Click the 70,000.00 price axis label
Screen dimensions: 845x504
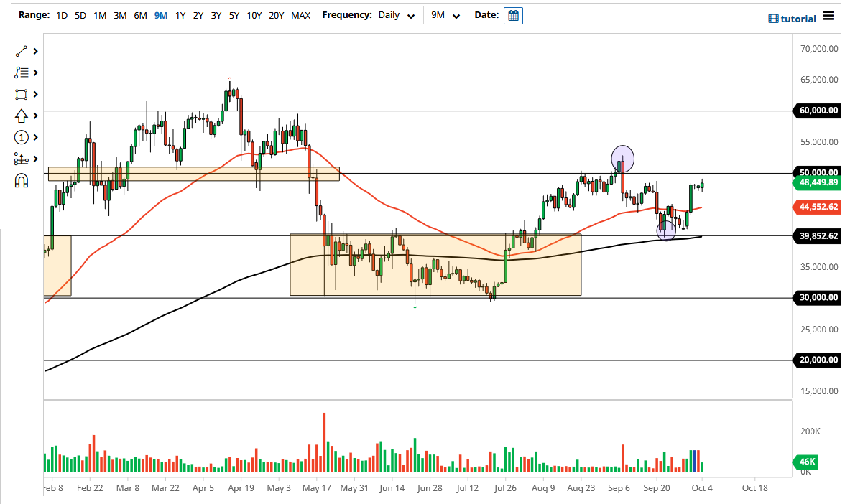[819, 49]
